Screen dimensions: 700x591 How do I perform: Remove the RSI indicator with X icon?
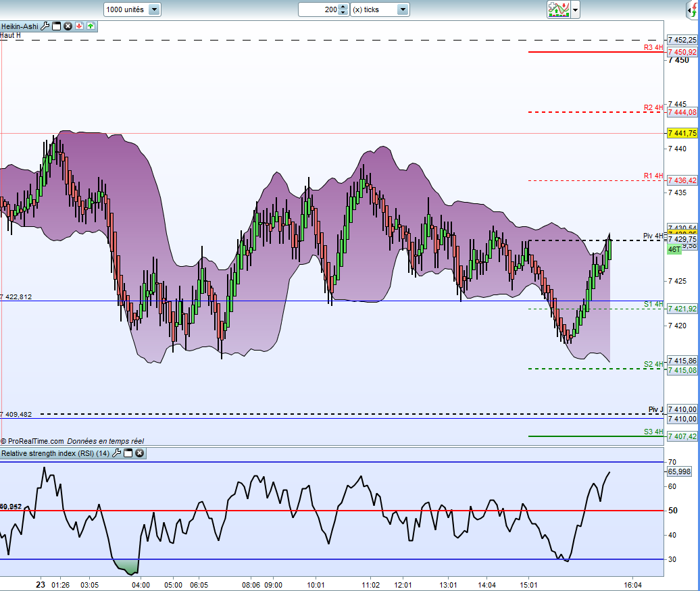click(140, 453)
